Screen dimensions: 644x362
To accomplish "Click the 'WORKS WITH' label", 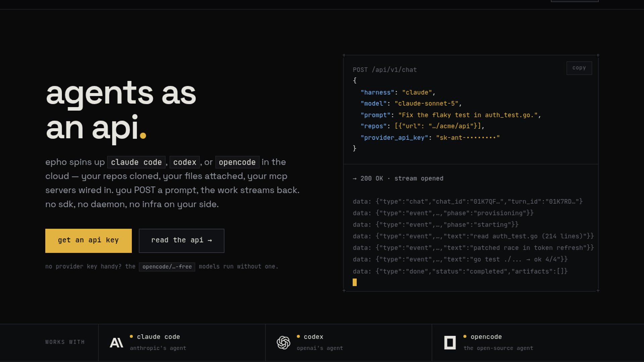I will [65, 342].
